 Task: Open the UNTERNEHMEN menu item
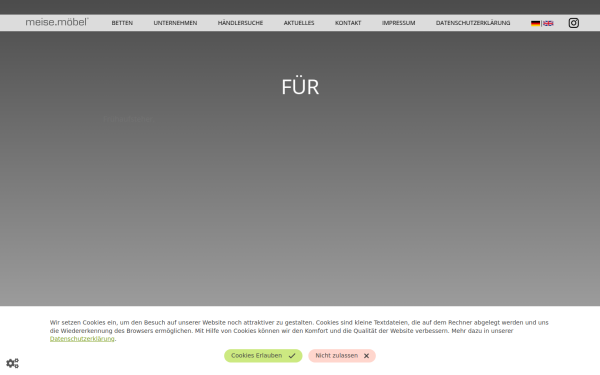tap(175, 23)
